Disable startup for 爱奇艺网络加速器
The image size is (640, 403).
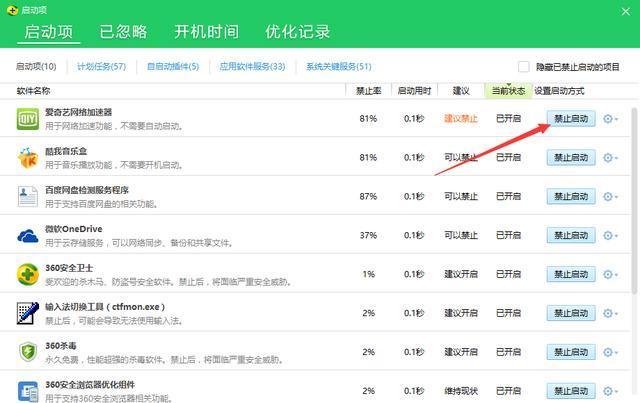click(x=571, y=119)
